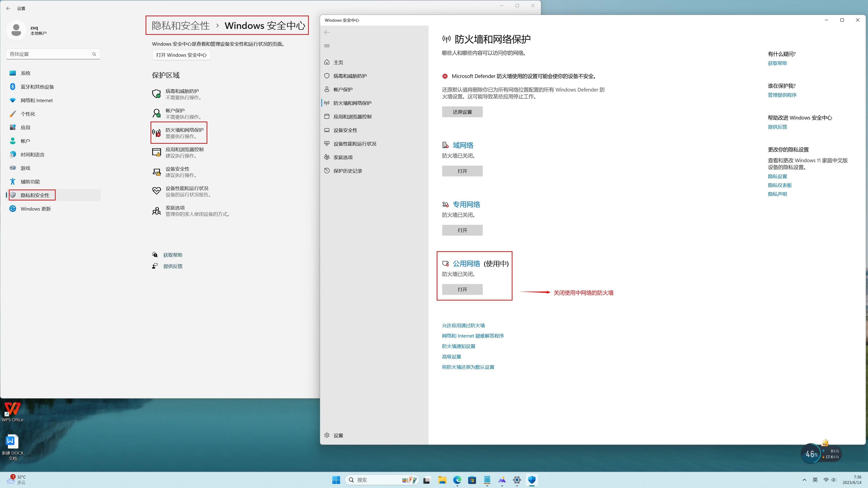This screenshot has width=868, height=488.
Task: Launch WPS Office from the desktop
Action: tap(12, 408)
